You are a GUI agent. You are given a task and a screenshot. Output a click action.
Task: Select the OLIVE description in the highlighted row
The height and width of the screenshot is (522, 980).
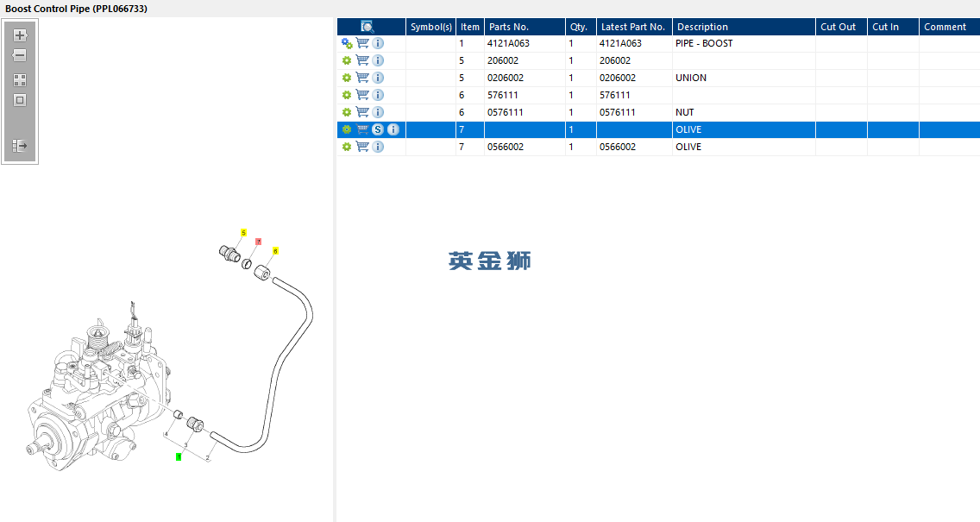click(744, 129)
